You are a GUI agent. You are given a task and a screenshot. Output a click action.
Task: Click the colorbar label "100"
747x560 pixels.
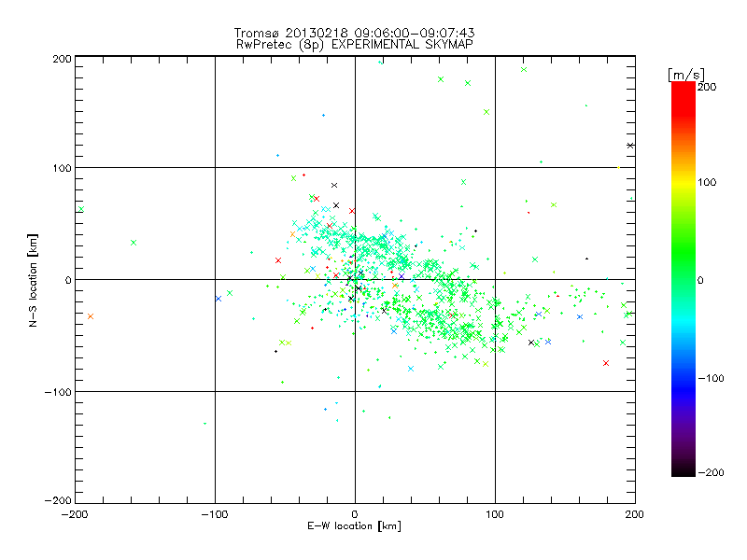point(707,182)
